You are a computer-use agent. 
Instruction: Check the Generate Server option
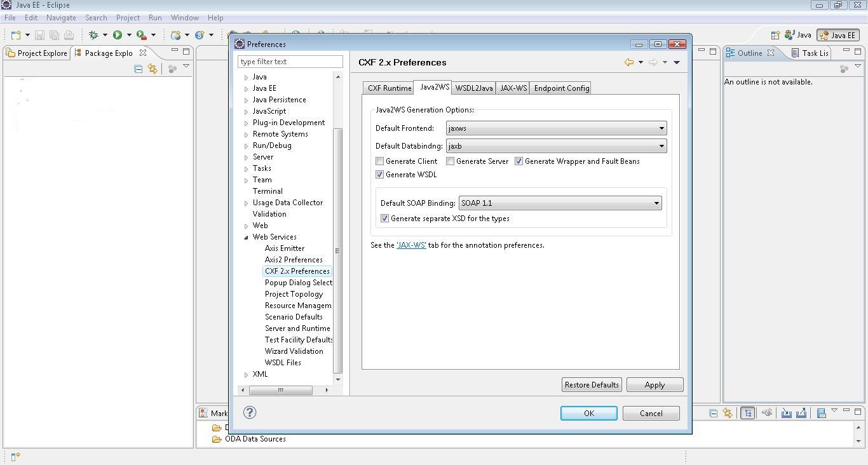click(x=451, y=161)
